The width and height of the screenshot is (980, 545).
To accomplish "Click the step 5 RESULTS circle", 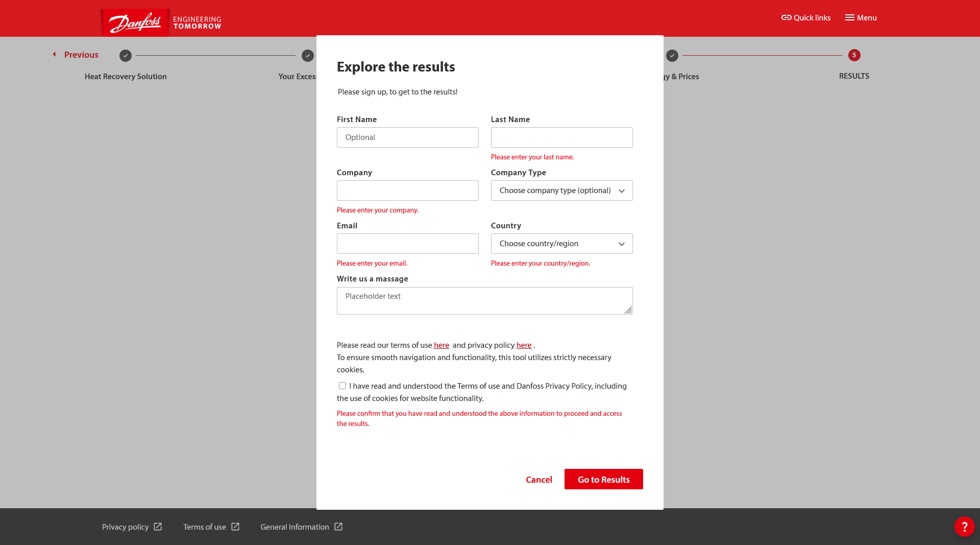I will click(854, 55).
